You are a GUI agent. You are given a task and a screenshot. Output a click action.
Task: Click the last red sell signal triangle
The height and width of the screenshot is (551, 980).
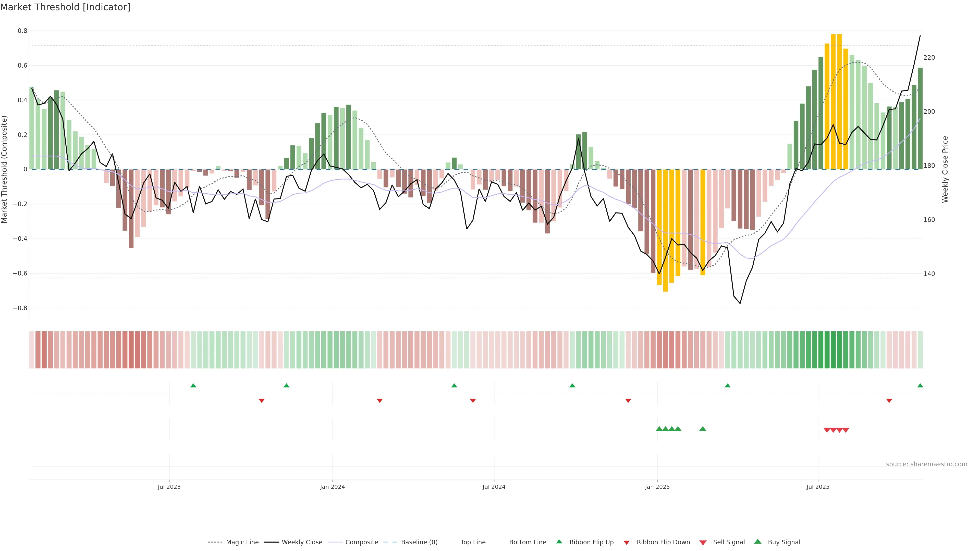pyautogui.click(x=846, y=430)
